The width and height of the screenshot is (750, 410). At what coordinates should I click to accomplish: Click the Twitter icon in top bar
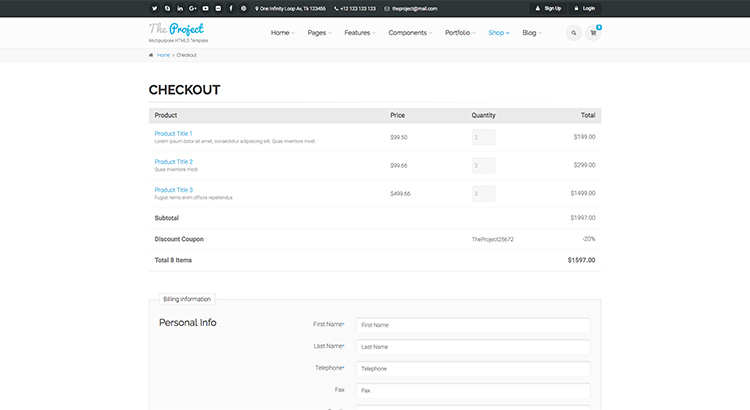click(154, 8)
